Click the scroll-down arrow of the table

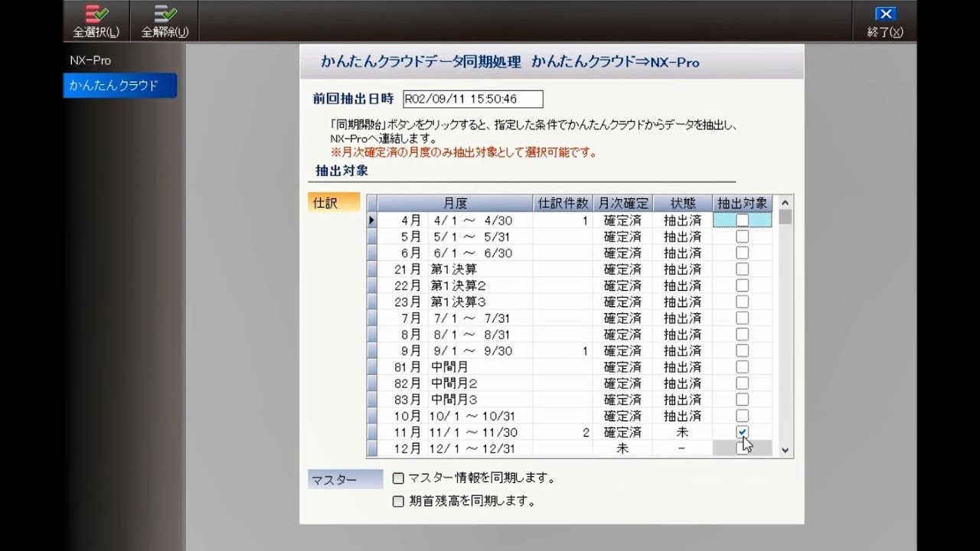784,451
